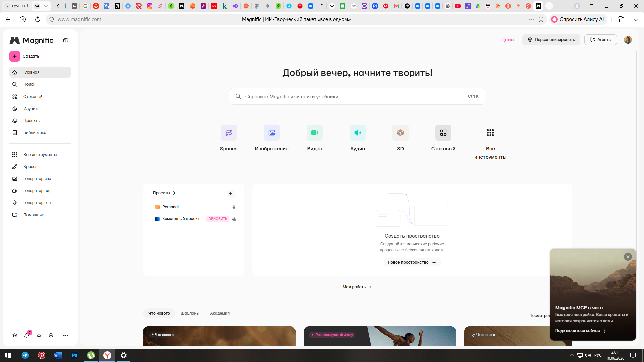Image resolution: width=644 pixels, height=362 pixels.
Task: Switch input language РУС in tray
Action: (x=598, y=355)
